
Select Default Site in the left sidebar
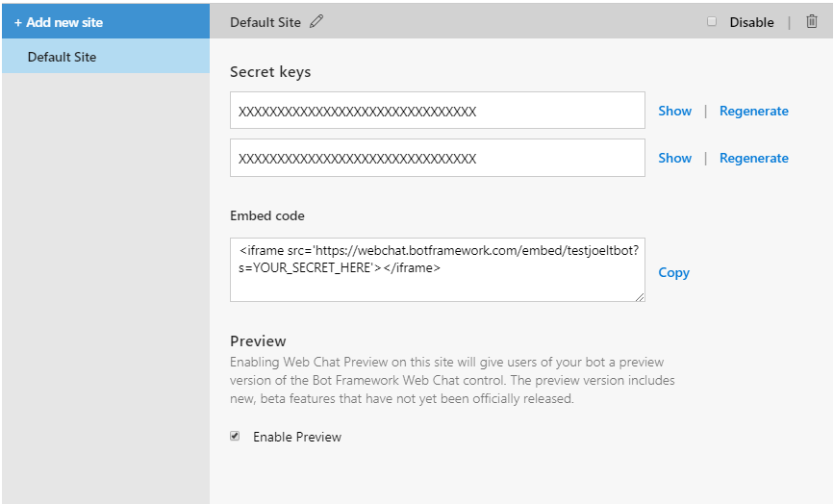click(106, 56)
